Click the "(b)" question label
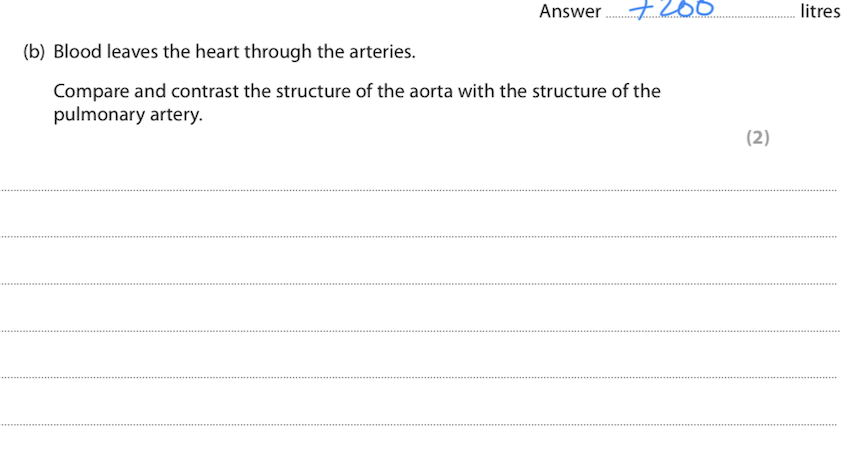 (x=34, y=51)
